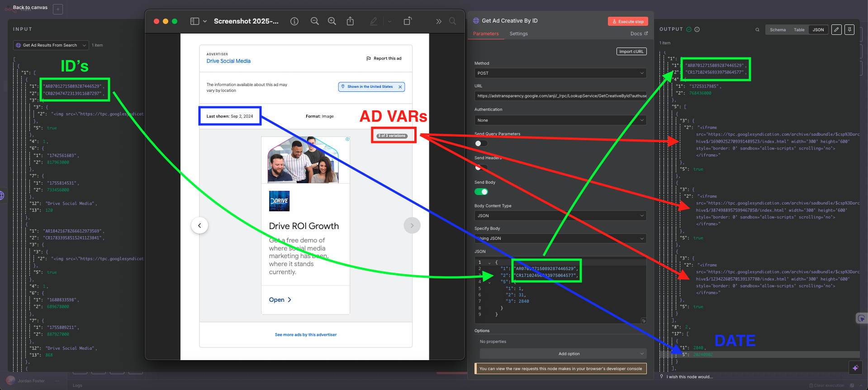Disable the Send Body toggle
Image resolution: width=868 pixels, height=390 pixels.
click(x=481, y=192)
